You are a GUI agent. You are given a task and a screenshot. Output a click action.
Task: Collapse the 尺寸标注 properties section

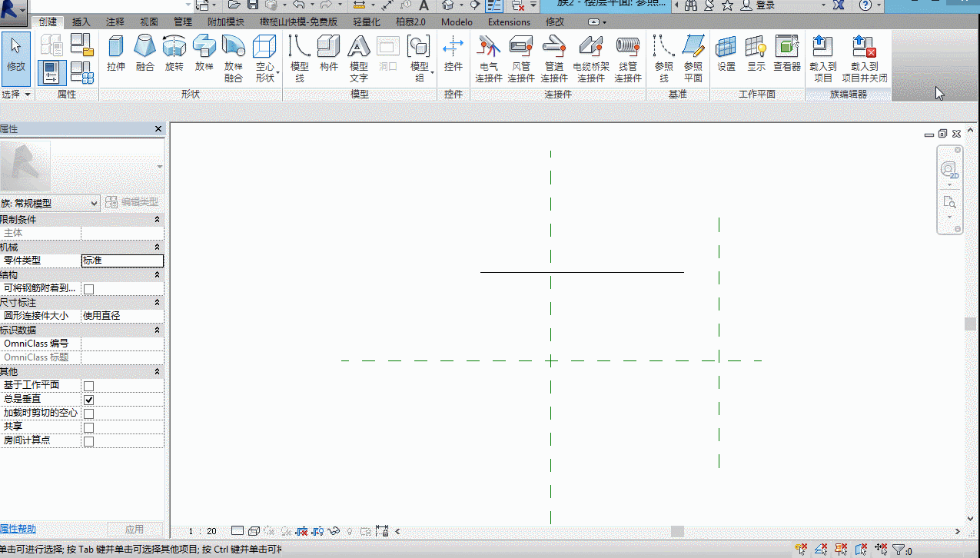(x=157, y=303)
